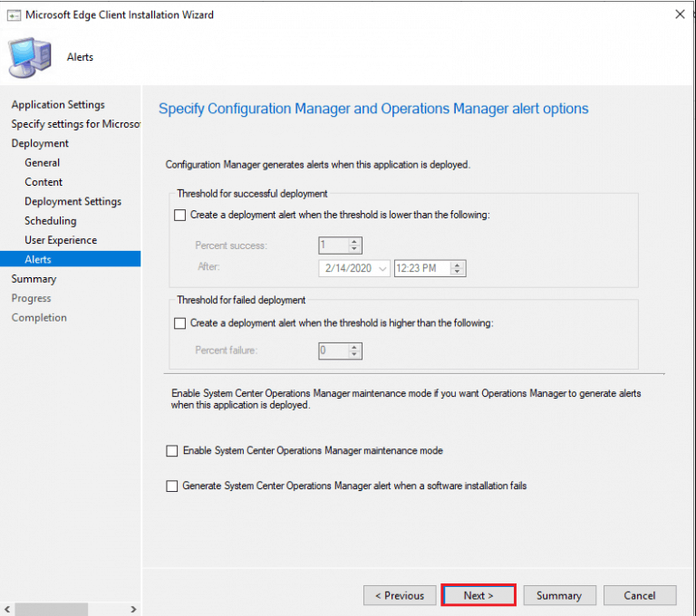Go to the Deployment Settings step
This screenshot has width=696, height=616.
(x=72, y=202)
